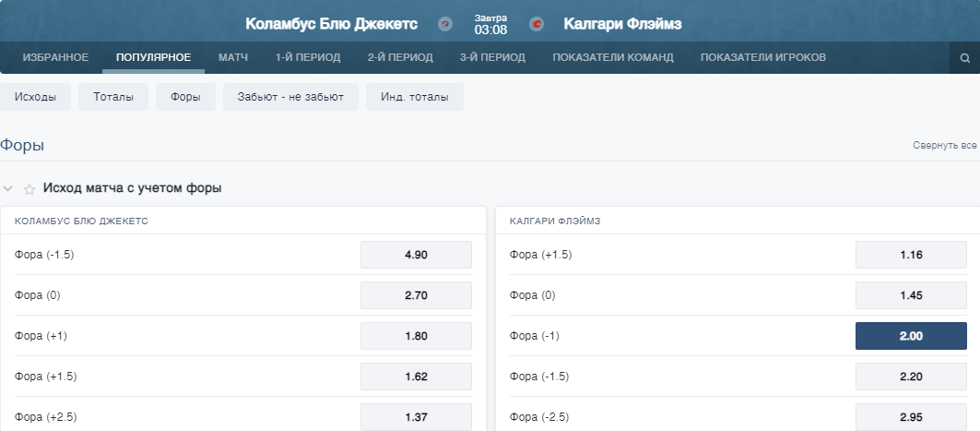Switch to the Матч tab

pos(233,57)
